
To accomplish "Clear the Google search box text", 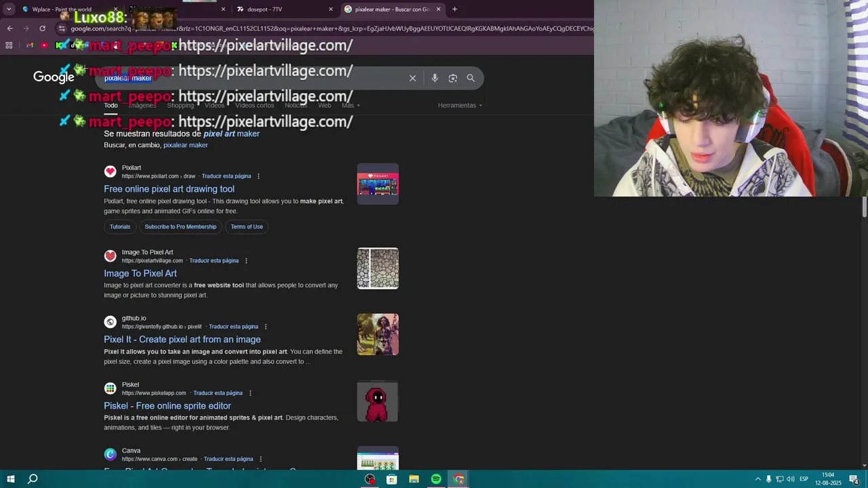I will pos(412,78).
